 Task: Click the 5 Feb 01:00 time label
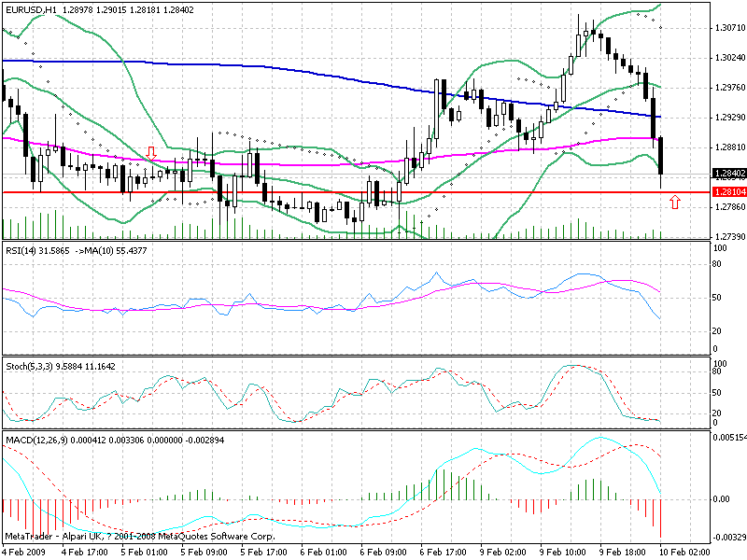coord(145,553)
